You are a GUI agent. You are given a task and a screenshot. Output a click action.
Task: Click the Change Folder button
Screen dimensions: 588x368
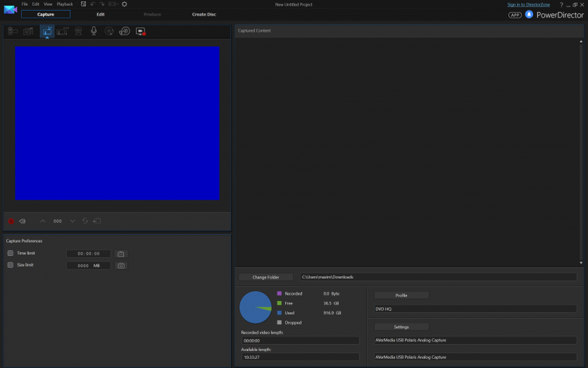coord(265,277)
